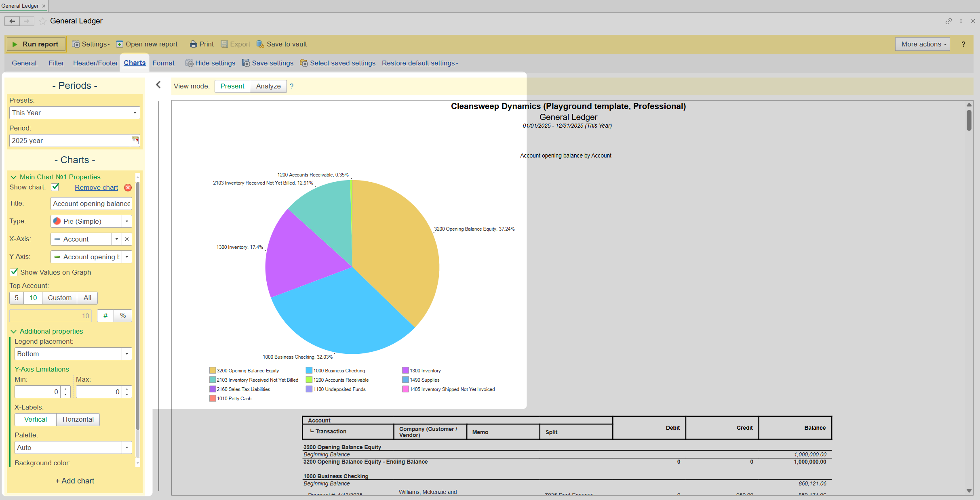Viewport: 980px width, 500px height.
Task: Click Save to vault icon
Action: (x=260, y=44)
